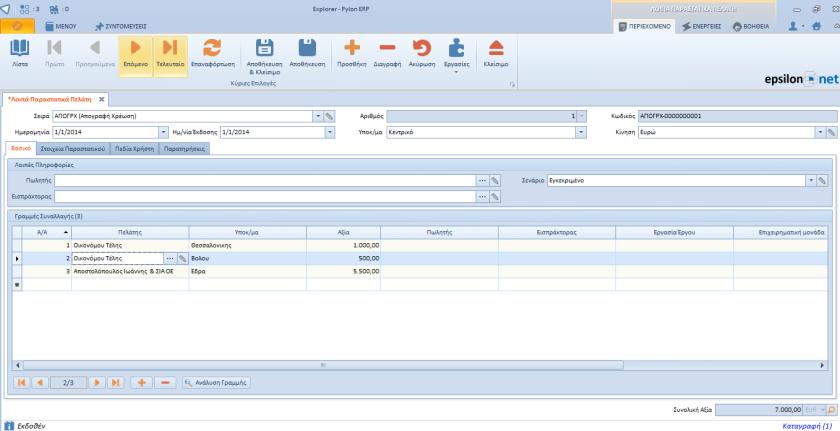Click the Αποθήκευση save icon

click(x=308, y=48)
